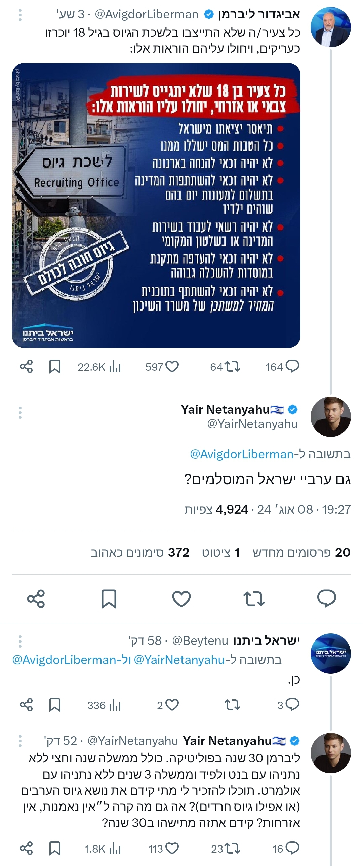Like Yair Netanyahu's reply with 113 likes

click(172, 849)
